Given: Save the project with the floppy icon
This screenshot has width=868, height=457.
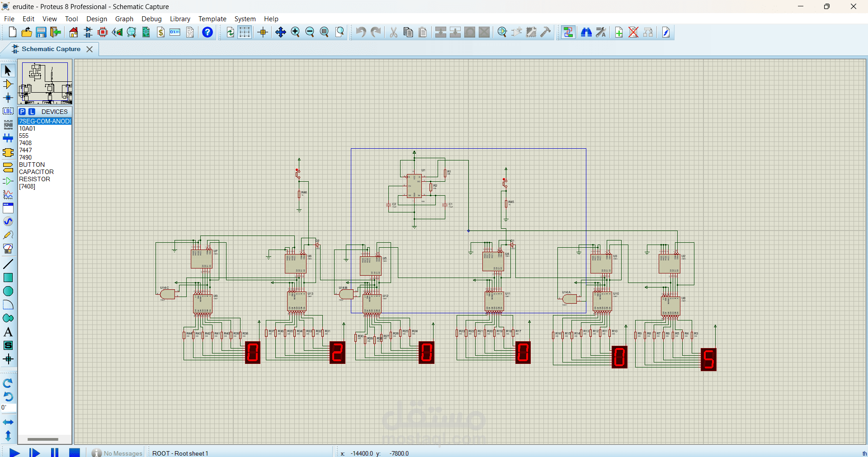Looking at the screenshot, I should [x=41, y=32].
